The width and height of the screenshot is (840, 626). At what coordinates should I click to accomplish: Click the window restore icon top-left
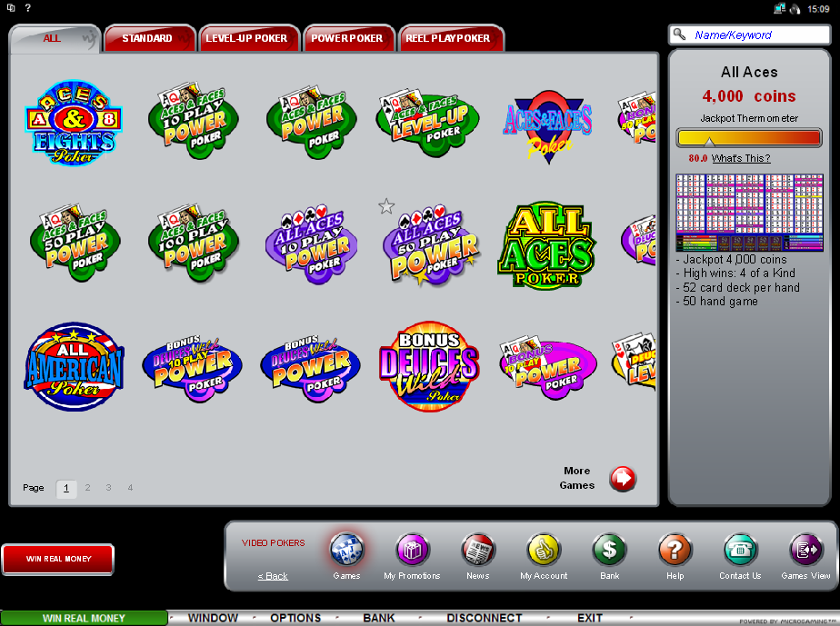click(11, 8)
